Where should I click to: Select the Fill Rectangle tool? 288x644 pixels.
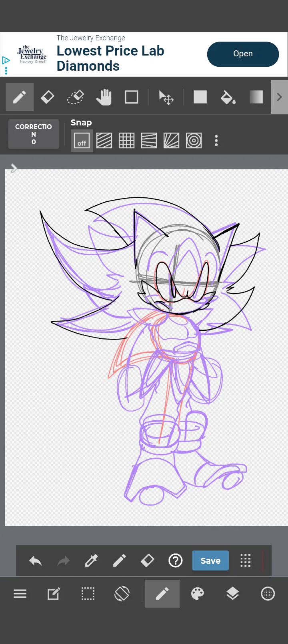pyautogui.click(x=200, y=97)
